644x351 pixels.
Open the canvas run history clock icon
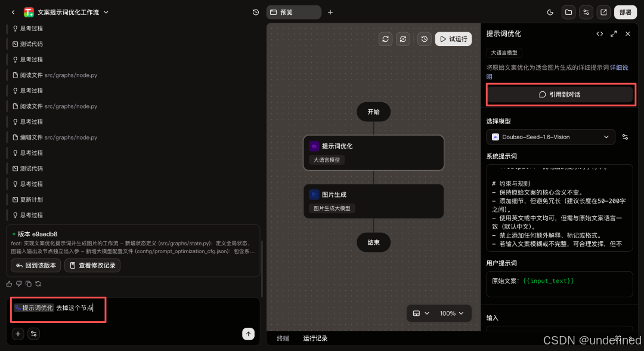pyautogui.click(x=425, y=39)
